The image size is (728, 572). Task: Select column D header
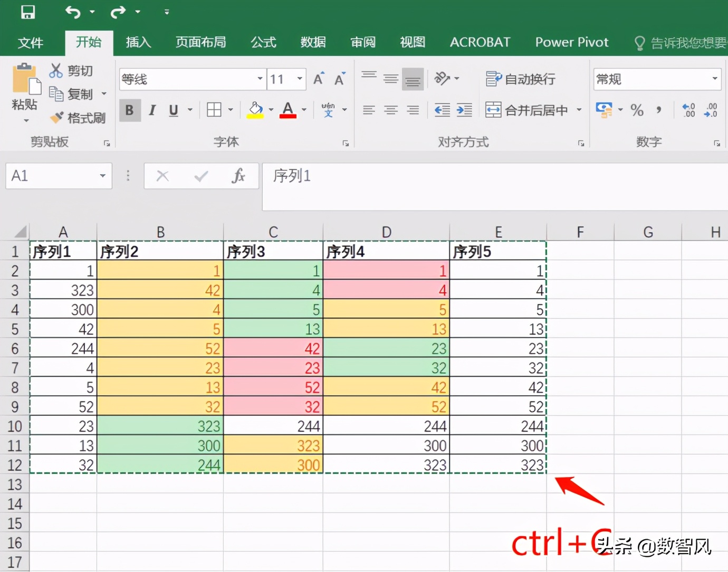pyautogui.click(x=386, y=232)
